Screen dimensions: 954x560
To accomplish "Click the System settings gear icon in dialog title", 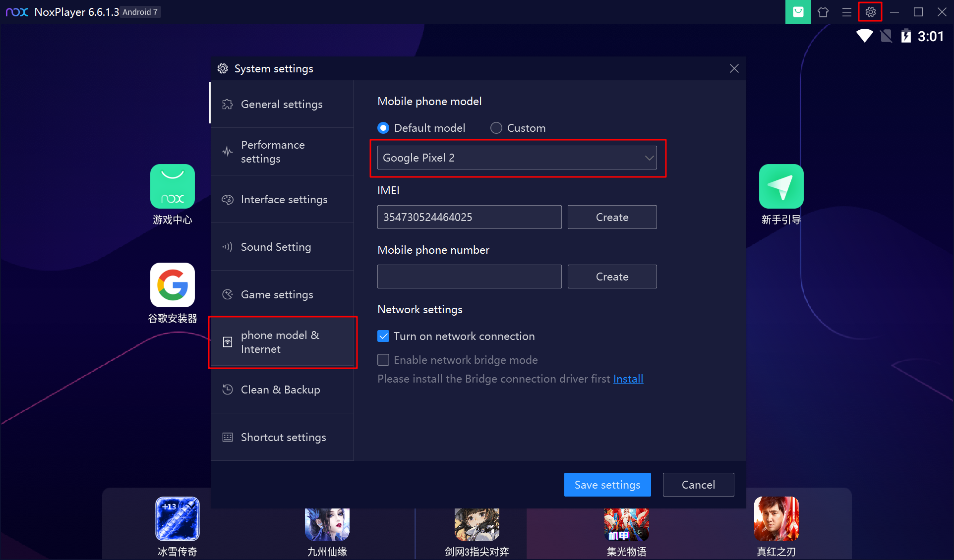I will [223, 68].
